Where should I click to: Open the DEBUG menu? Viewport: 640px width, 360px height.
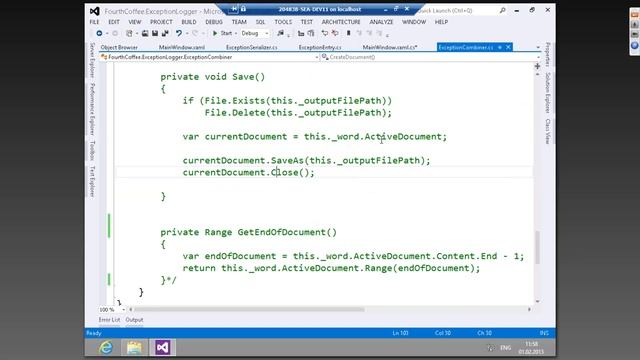click(x=214, y=22)
